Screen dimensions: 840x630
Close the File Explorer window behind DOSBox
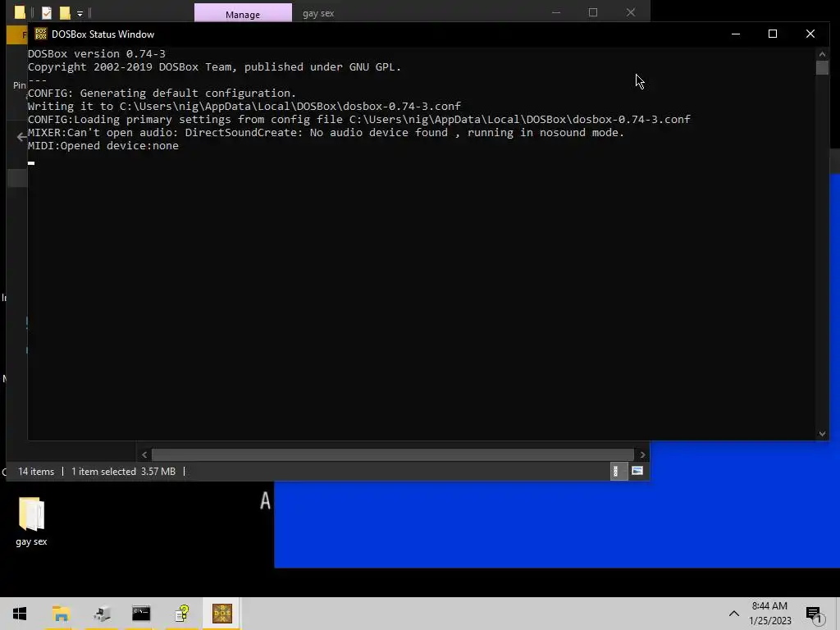631,12
